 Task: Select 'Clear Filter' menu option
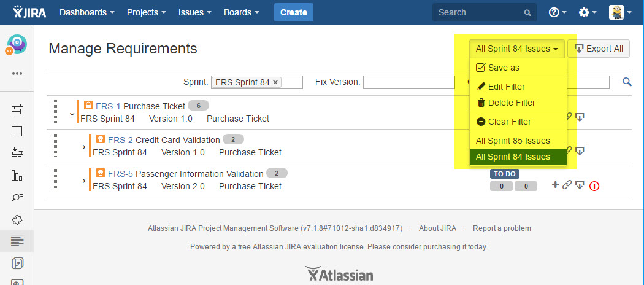509,122
